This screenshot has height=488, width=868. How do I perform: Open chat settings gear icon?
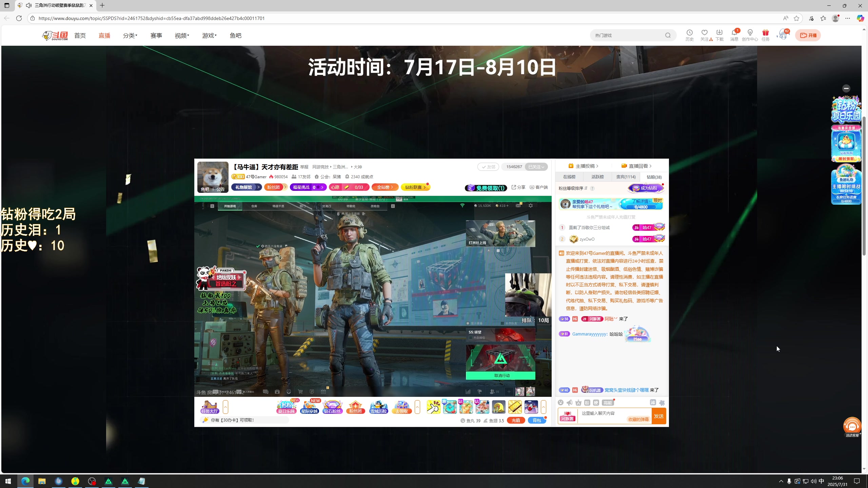[x=662, y=403]
